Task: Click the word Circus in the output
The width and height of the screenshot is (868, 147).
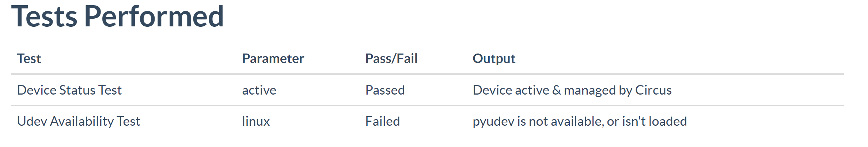Action: tap(653, 90)
